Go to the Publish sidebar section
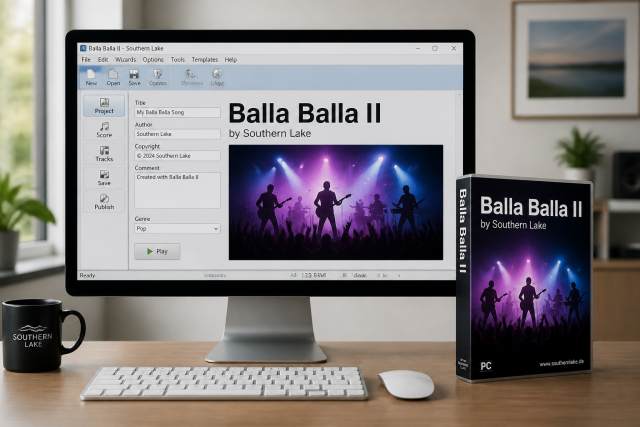 tap(104, 202)
